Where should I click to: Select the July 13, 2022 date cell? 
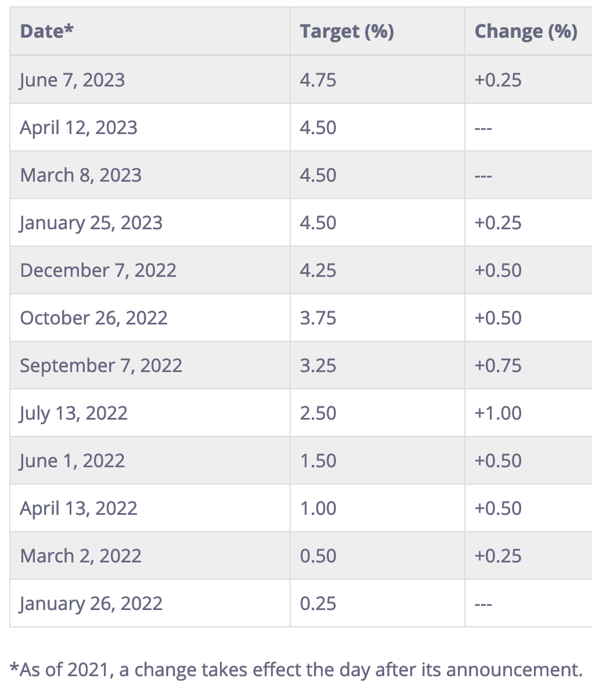pos(150,413)
